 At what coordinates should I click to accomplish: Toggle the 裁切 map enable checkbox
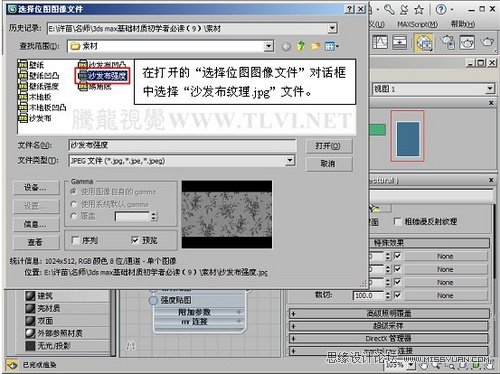pos(397,295)
